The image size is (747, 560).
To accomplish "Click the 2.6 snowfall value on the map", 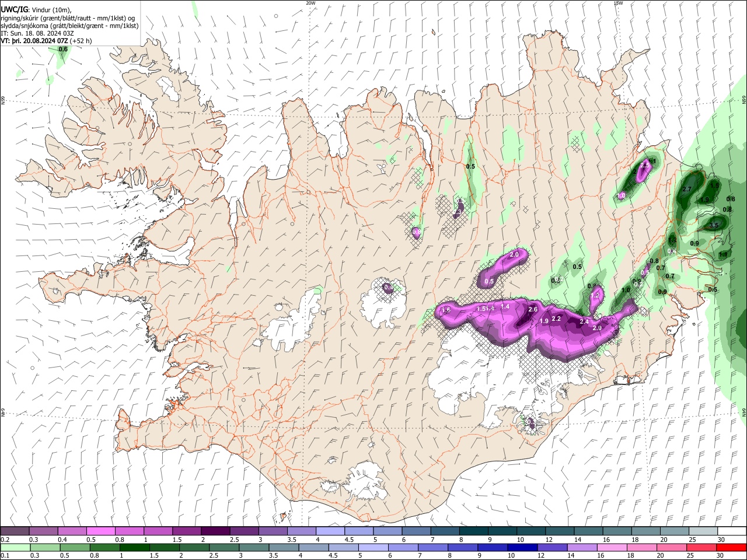I will pyautogui.click(x=533, y=309).
